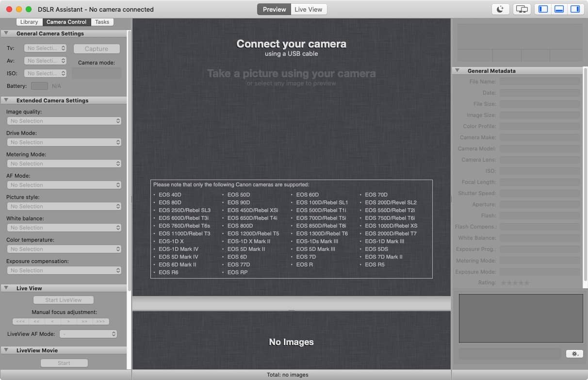The height and width of the screenshot is (380, 588).
Task: Collapse the LiveView Movie section
Action: [x=6, y=350]
